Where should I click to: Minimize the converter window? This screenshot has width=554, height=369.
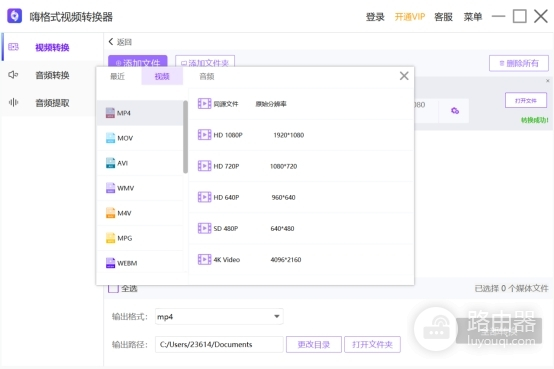(498, 16)
